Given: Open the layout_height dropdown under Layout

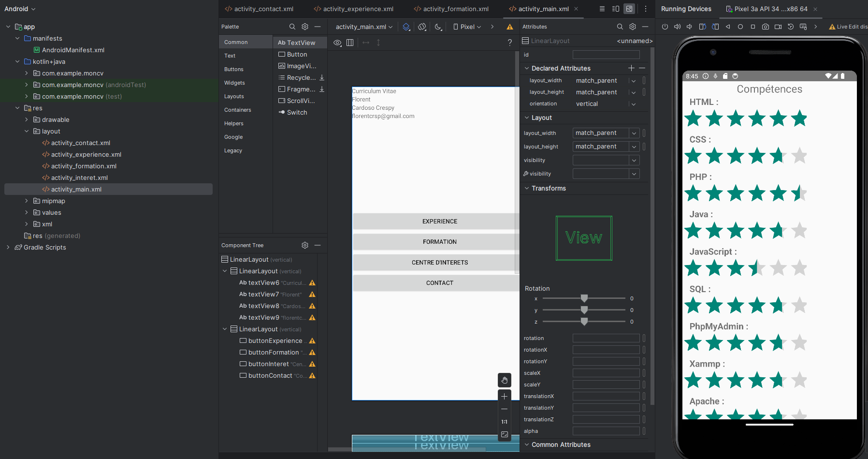Looking at the screenshot, I should point(634,147).
